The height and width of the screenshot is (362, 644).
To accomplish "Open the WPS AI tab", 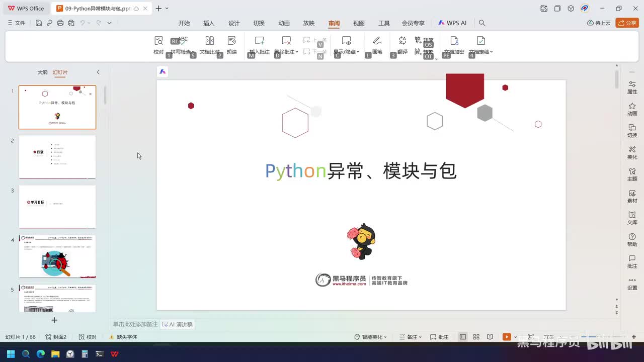I will 452,23.
